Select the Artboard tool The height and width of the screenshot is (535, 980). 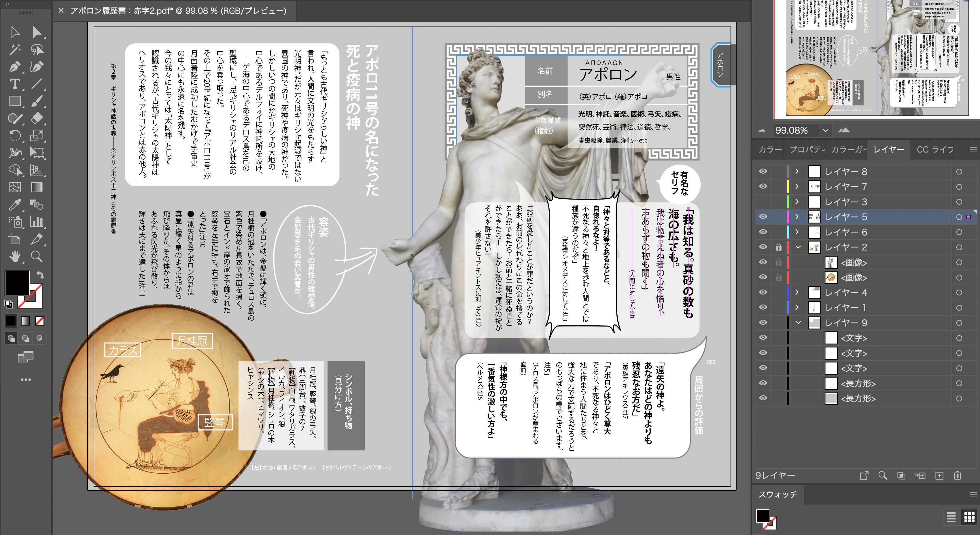pos(15,239)
